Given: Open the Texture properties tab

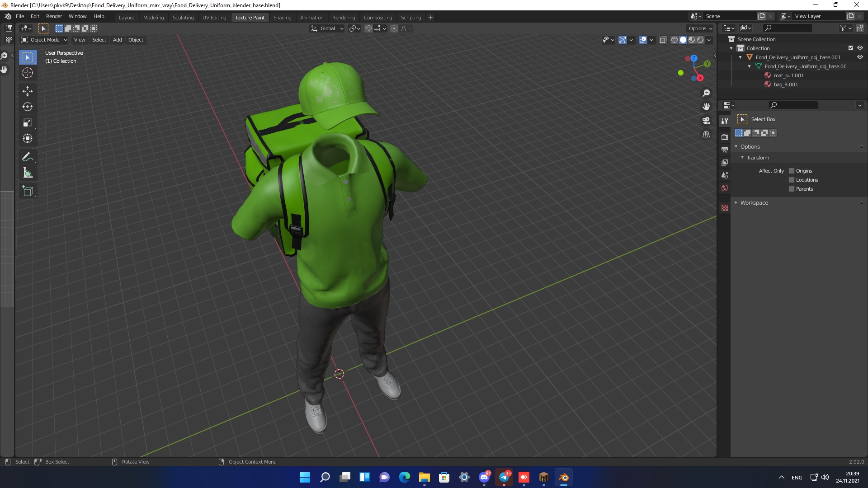Looking at the screenshot, I should point(725,208).
